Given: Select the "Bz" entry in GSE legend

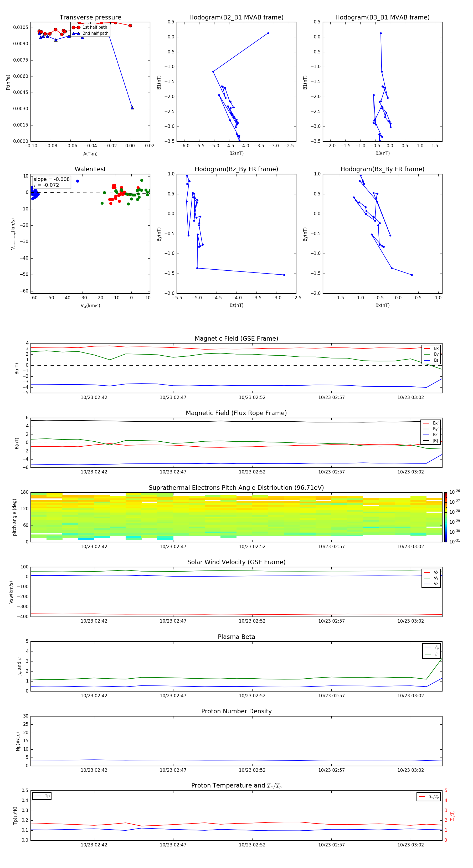Looking at the screenshot, I should [431, 360].
